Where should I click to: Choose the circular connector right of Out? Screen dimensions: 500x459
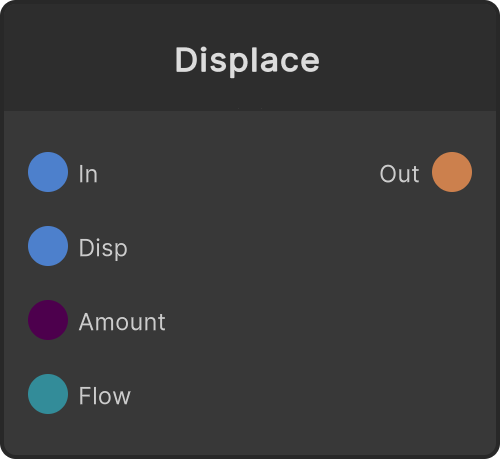(x=452, y=172)
